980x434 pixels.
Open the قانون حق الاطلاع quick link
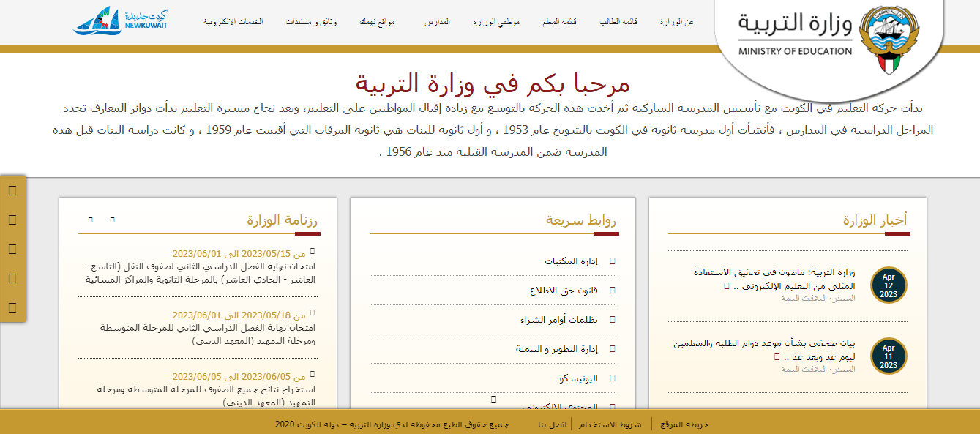click(564, 291)
